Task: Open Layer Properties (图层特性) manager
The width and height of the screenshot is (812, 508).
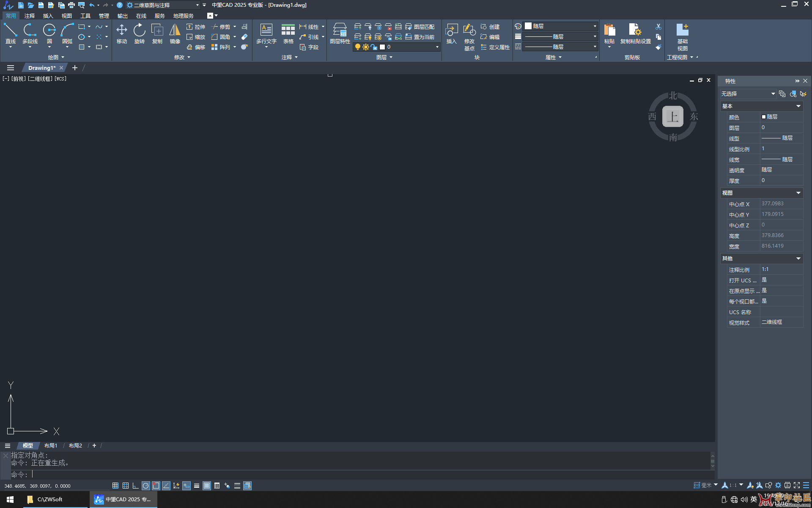Action: pyautogui.click(x=340, y=33)
